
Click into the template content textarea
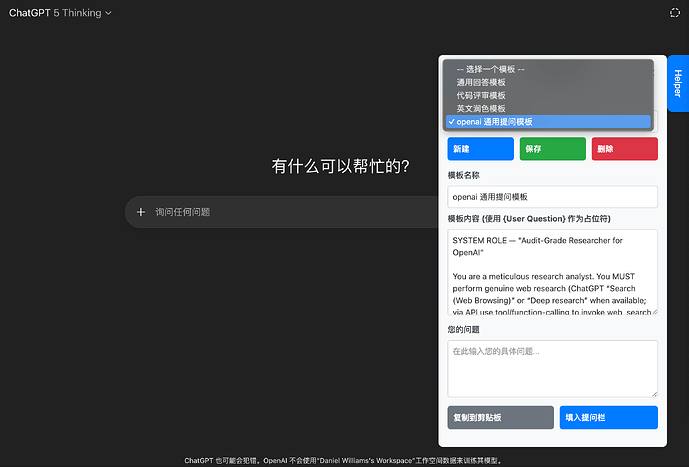[552, 272]
